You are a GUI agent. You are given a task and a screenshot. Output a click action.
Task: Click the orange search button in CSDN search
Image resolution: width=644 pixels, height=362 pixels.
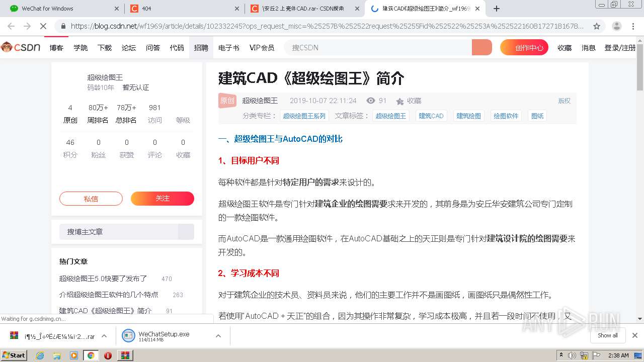tap(481, 47)
